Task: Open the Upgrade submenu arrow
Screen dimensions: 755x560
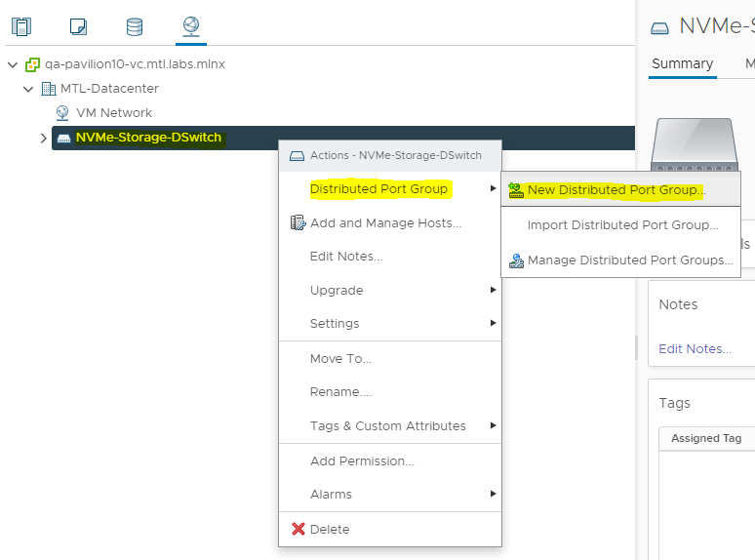Action: point(493,290)
